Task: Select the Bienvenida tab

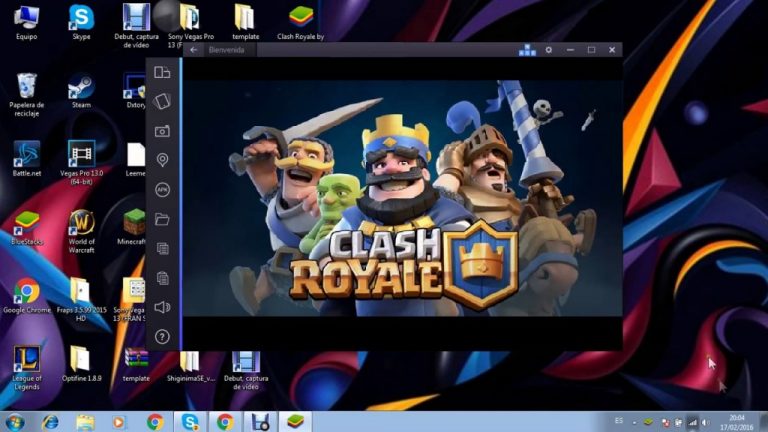Action: tap(226, 50)
